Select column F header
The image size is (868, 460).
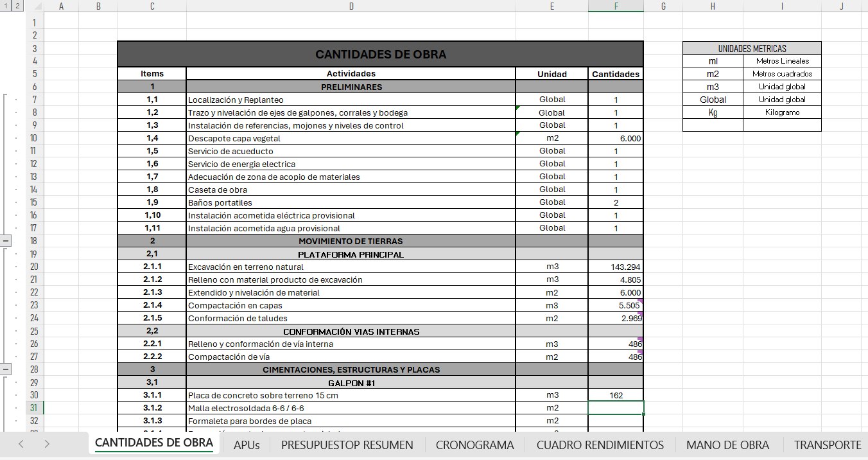tap(616, 6)
